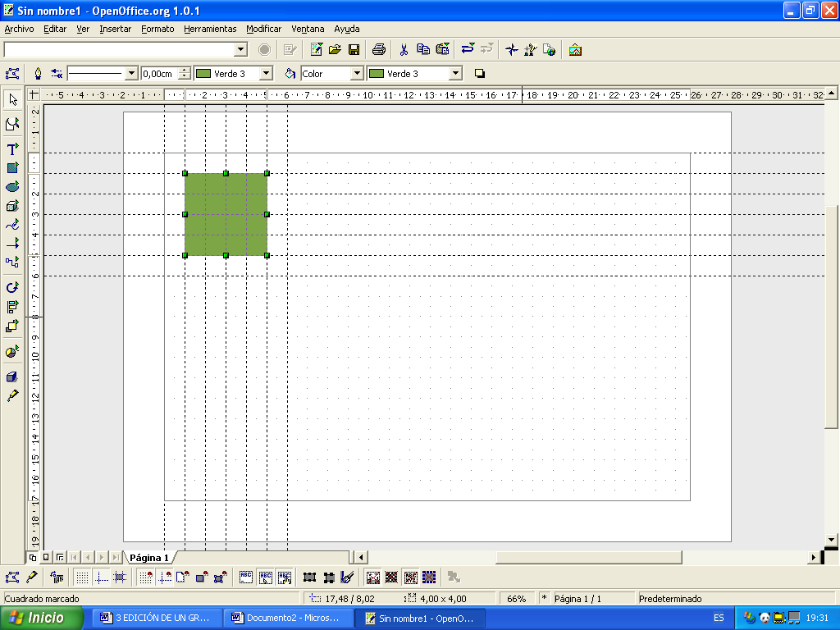Toggle guide lines visibility
Image resolution: width=840 pixels, height=630 pixels.
tap(101, 577)
